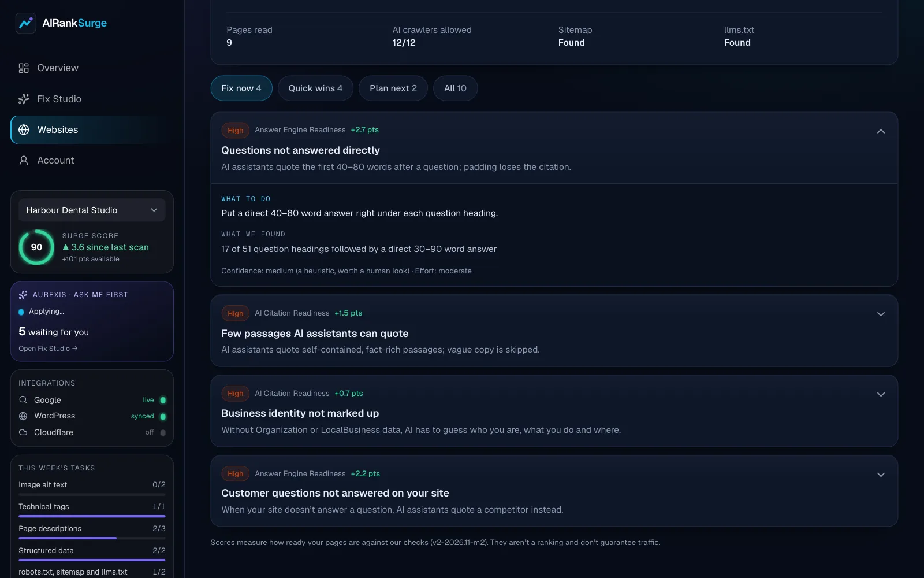Switch to the Plan next tab

pos(393,88)
